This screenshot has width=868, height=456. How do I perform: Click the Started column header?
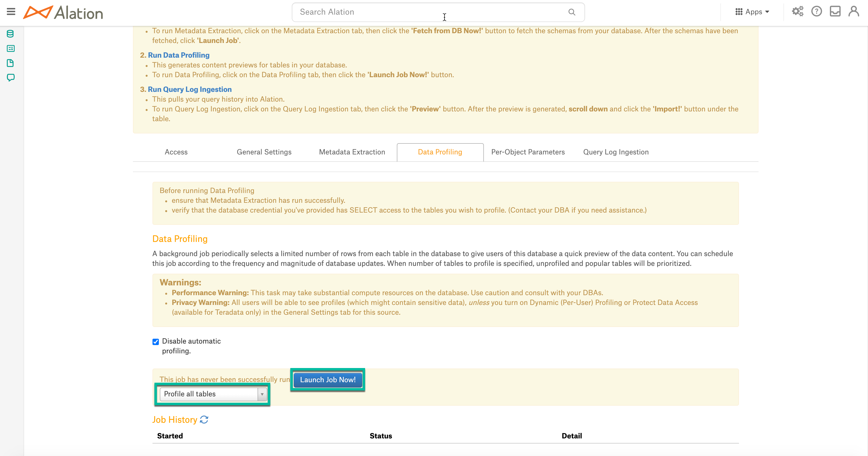click(170, 436)
